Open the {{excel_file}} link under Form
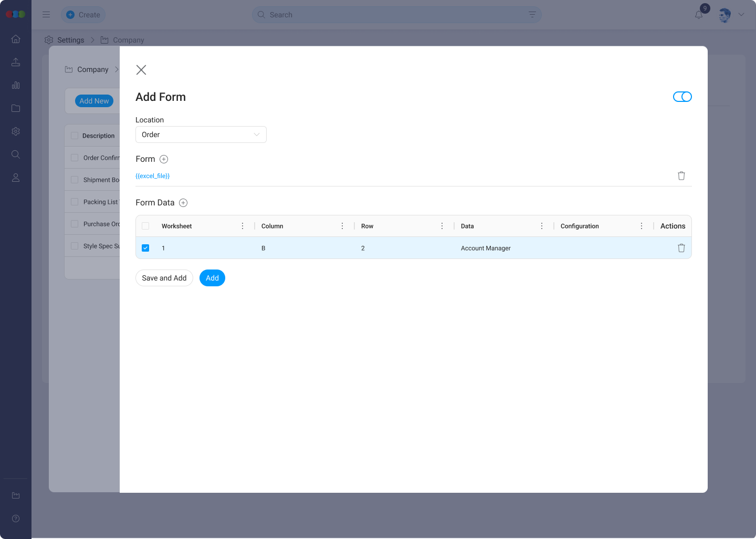 pos(153,175)
